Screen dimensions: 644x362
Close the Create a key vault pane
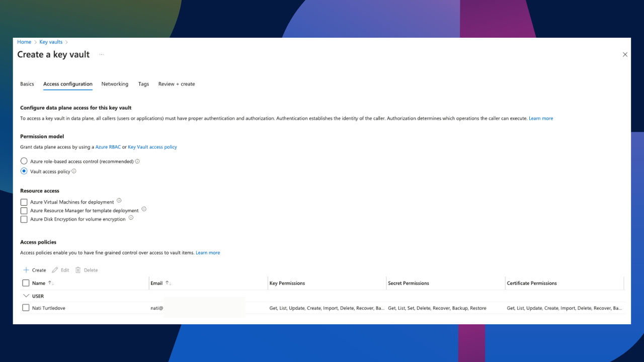pyautogui.click(x=625, y=54)
